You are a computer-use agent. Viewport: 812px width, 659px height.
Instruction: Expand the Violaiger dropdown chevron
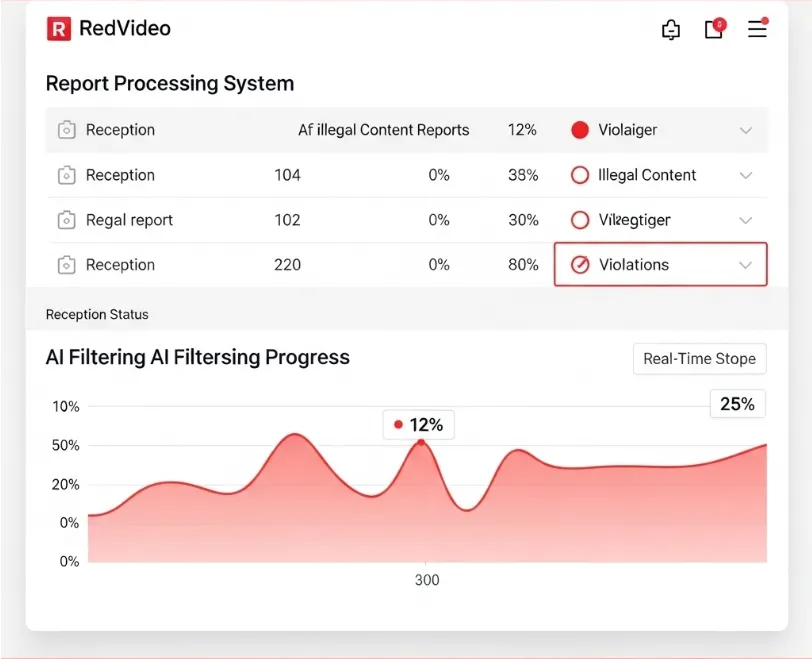[745, 130]
